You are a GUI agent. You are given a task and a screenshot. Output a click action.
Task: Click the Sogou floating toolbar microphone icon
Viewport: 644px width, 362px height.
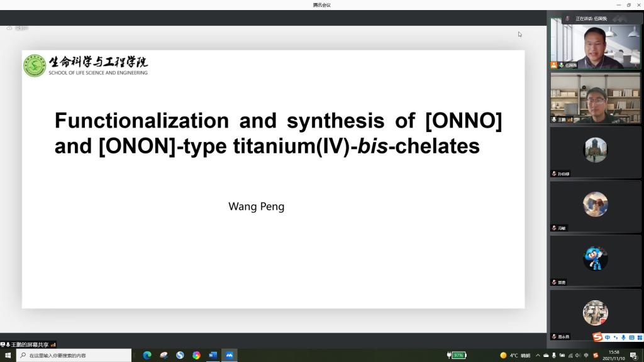tap(623, 337)
